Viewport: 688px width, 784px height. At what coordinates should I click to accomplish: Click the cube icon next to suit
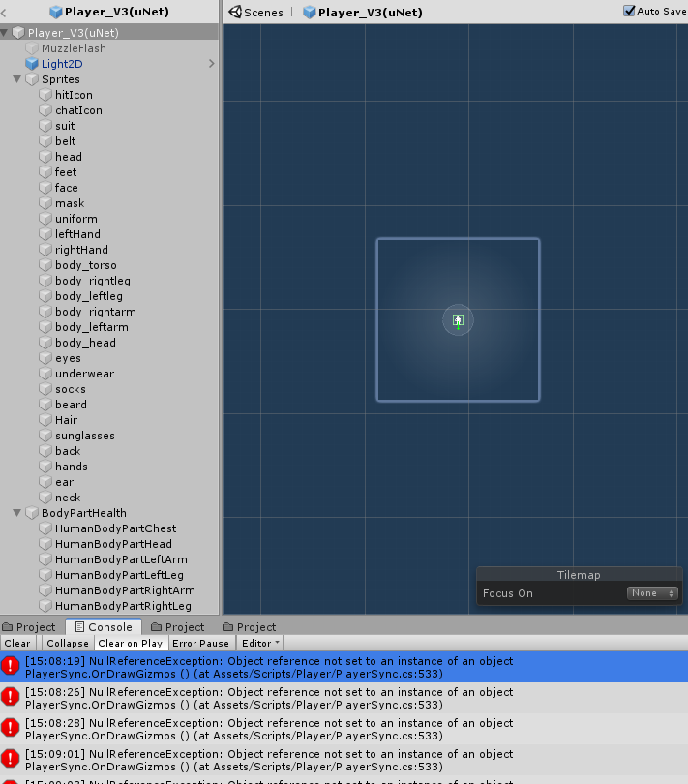click(45, 126)
